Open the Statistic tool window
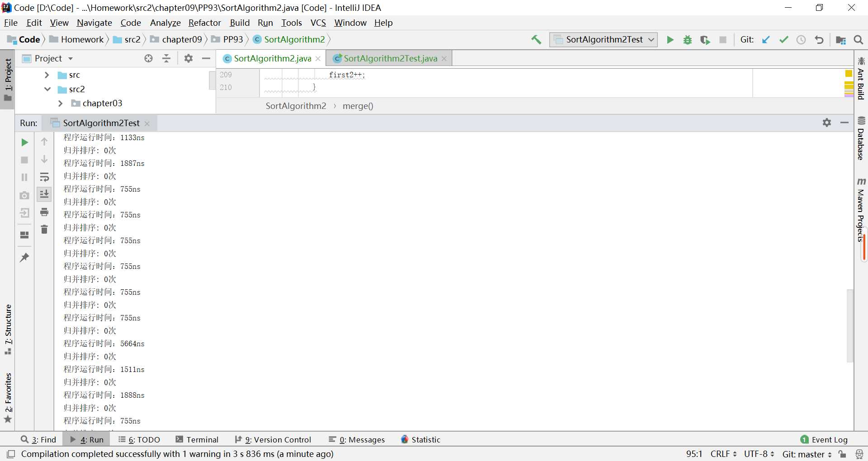The height and width of the screenshot is (461, 868). pos(420,439)
